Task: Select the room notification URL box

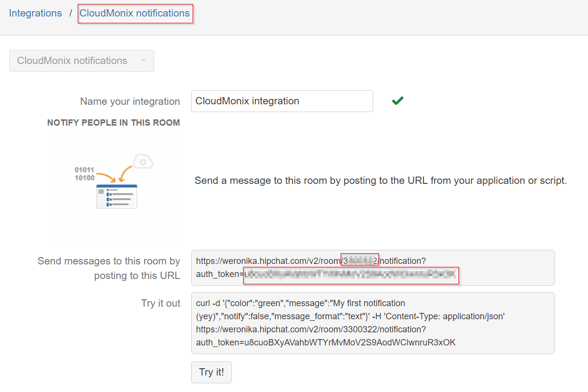Action: (373, 268)
